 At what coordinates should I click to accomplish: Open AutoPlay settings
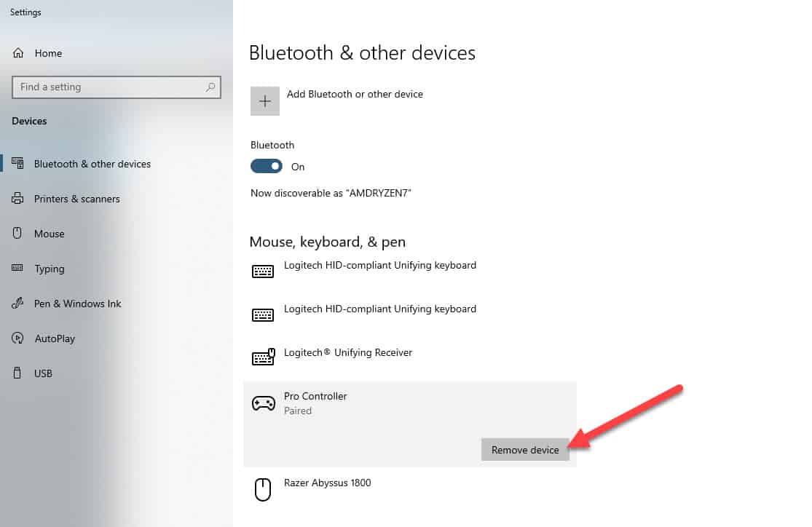pos(55,338)
